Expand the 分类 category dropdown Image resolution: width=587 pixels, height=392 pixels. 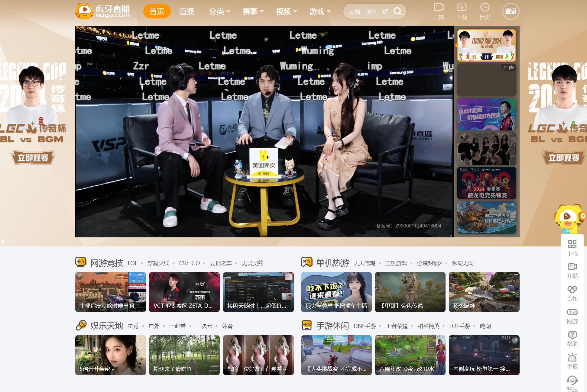[x=220, y=11]
